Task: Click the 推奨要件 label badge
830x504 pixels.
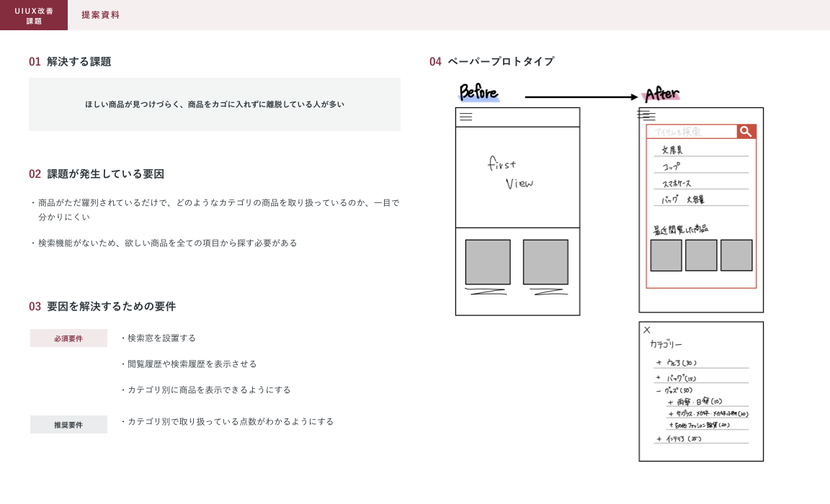Action: [68, 425]
